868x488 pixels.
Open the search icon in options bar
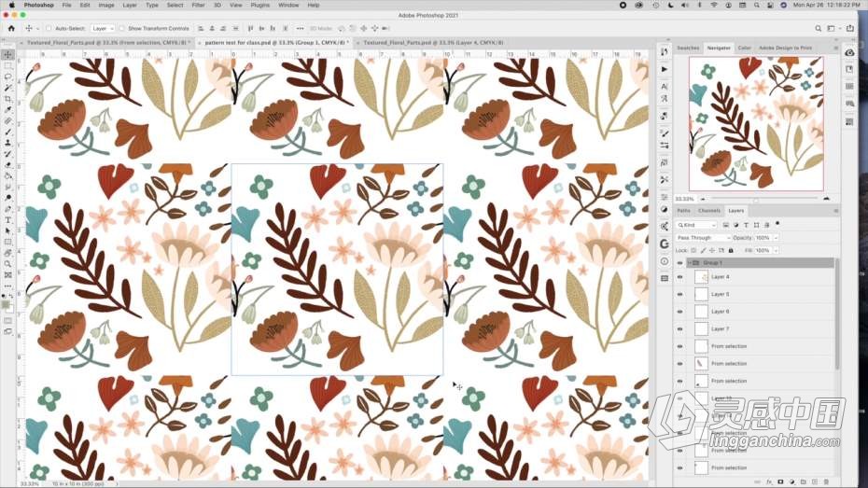(819, 28)
